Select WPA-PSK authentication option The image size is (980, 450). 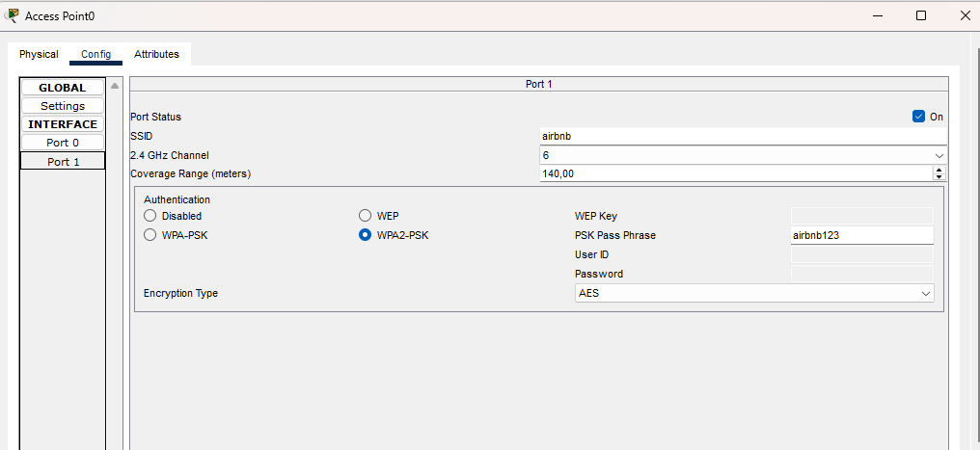click(150, 235)
